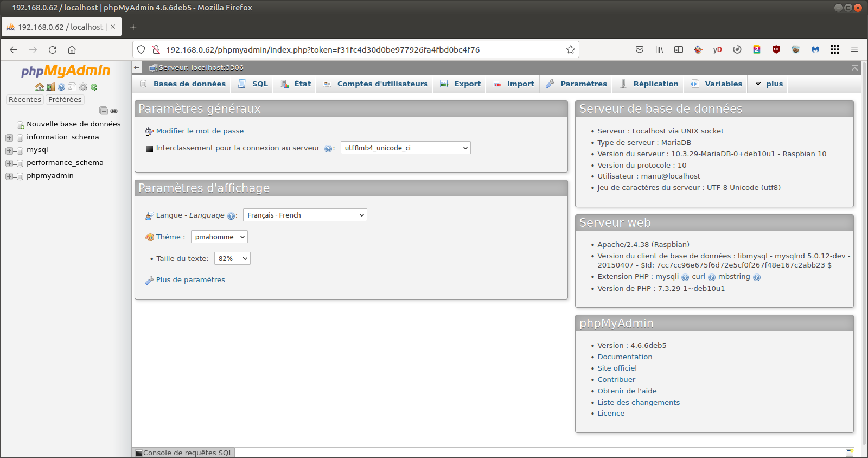Open the Console de requêtes SQL bar
The image size is (868, 458).
click(x=184, y=453)
